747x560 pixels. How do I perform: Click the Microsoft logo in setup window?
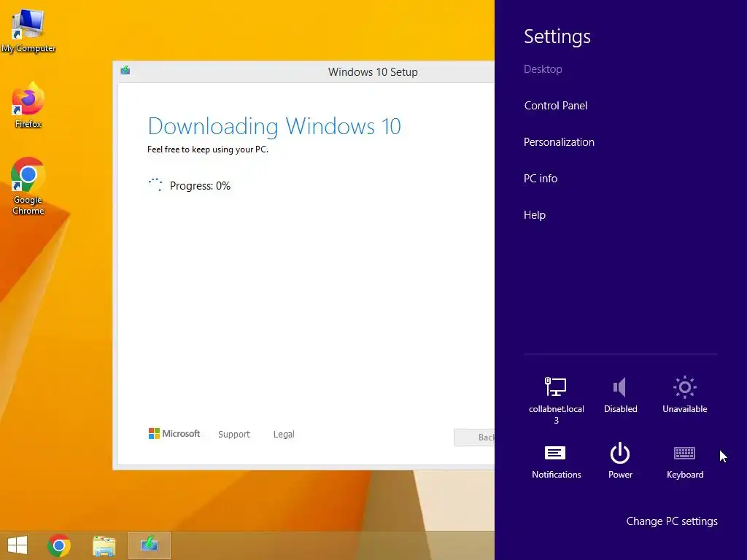(174, 433)
